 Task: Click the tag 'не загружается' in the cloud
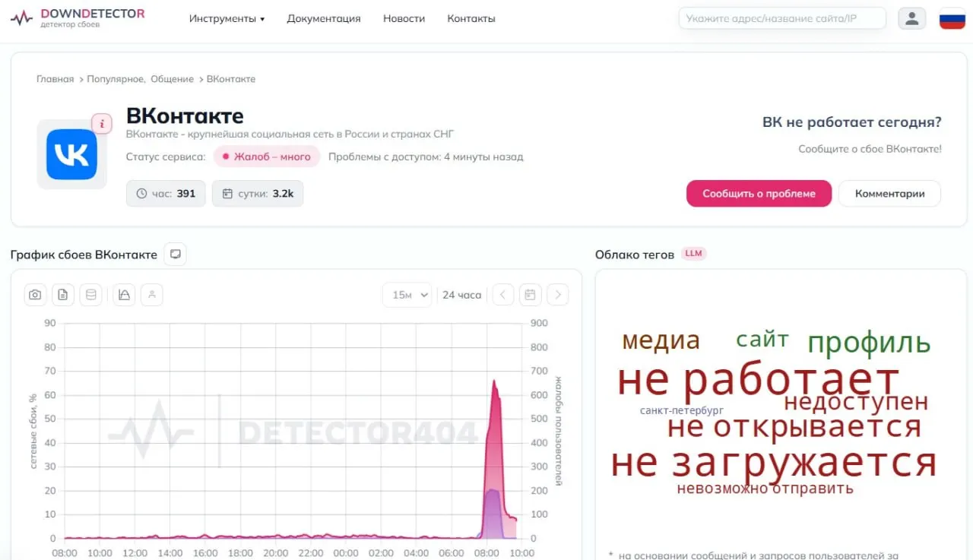(x=774, y=462)
